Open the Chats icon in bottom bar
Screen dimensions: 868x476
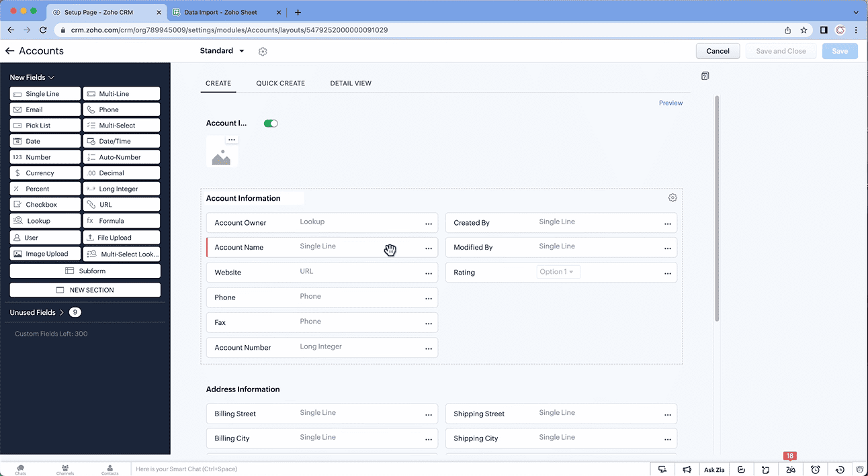(20, 469)
